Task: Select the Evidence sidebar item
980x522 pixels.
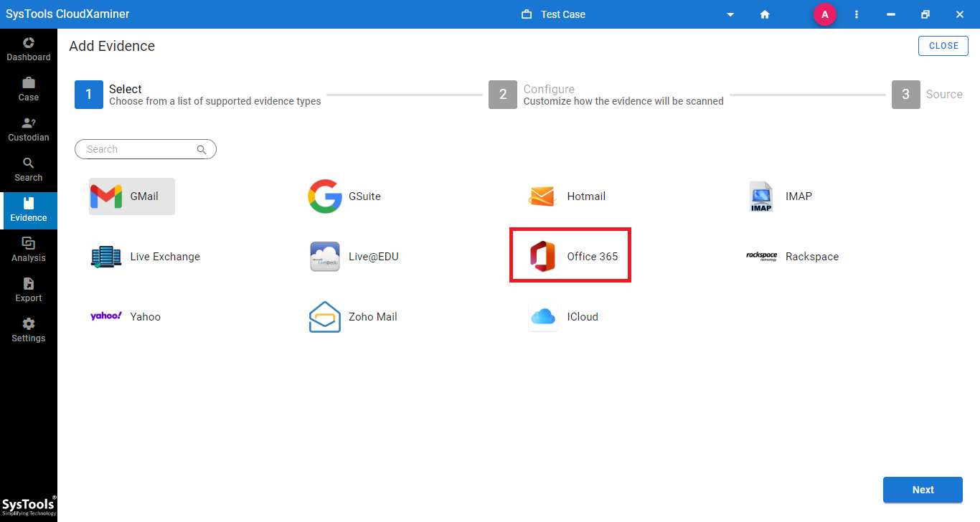Action: pyautogui.click(x=29, y=209)
